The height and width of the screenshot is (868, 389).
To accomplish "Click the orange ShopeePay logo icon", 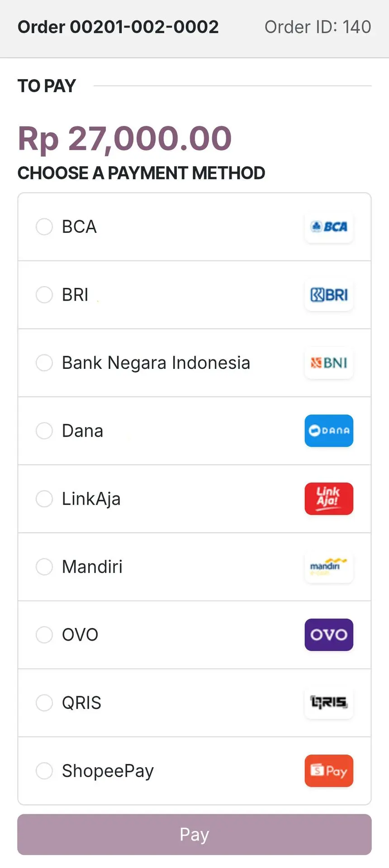I will pos(329,771).
